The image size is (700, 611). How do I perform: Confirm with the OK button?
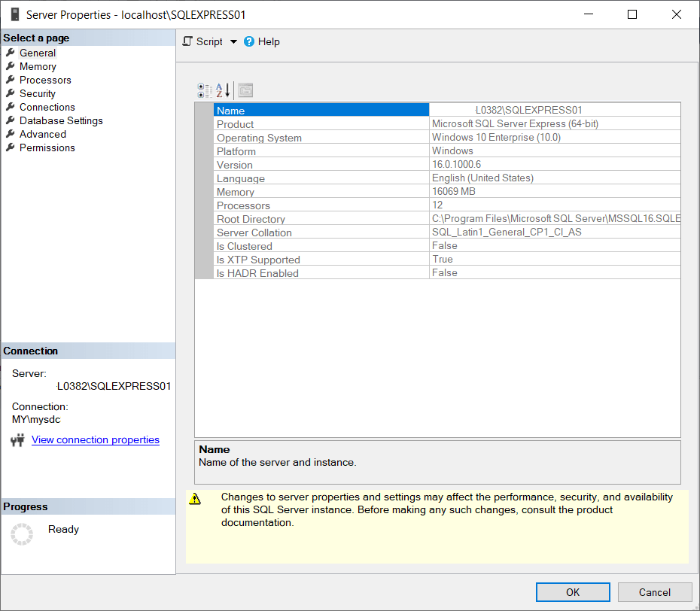573,592
